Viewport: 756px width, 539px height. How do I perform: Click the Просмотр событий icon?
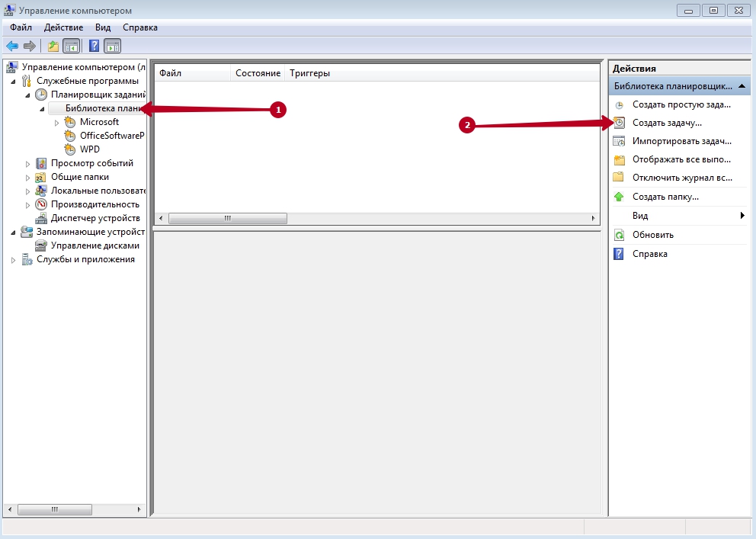coord(41,163)
